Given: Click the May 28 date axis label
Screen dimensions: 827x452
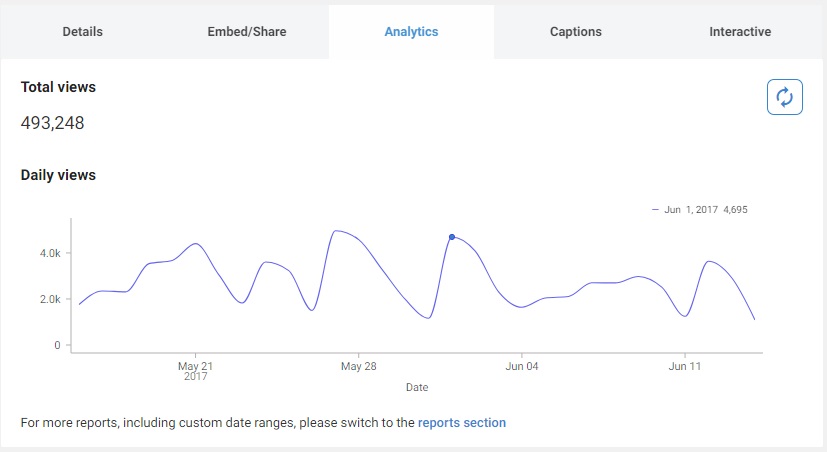Looking at the screenshot, I should 357,367.
